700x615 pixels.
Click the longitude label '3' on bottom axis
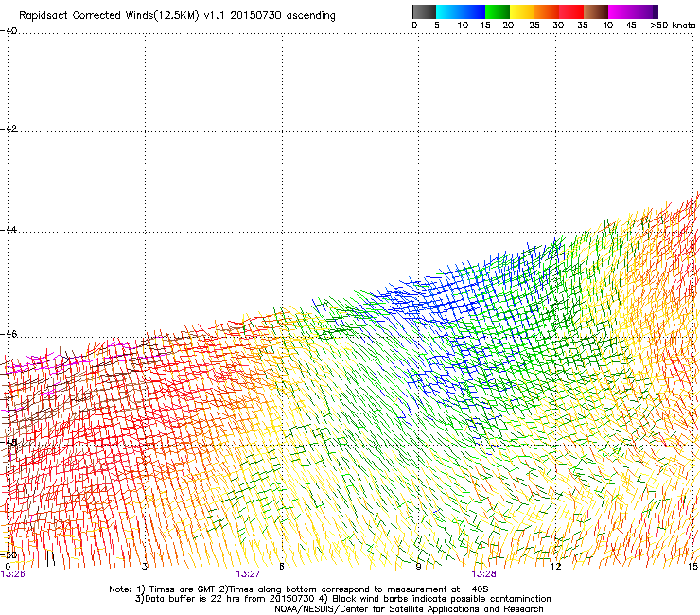click(x=145, y=567)
